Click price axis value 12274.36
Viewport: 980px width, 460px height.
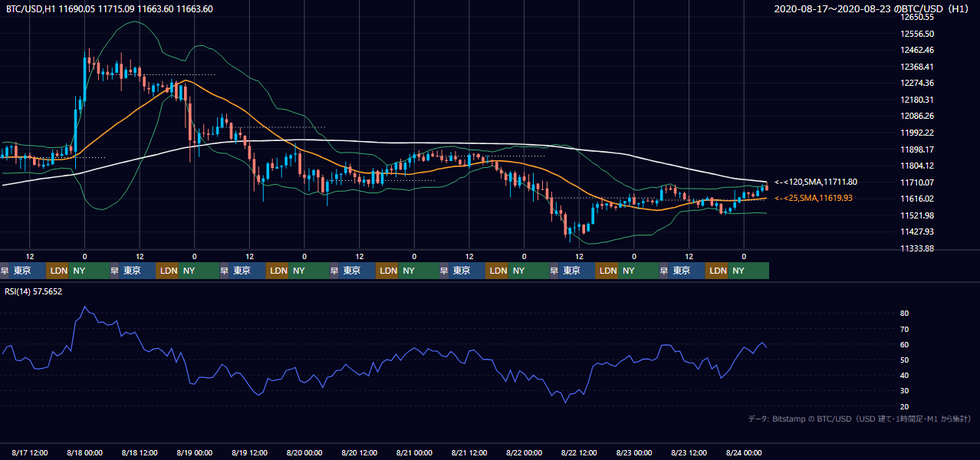916,83
